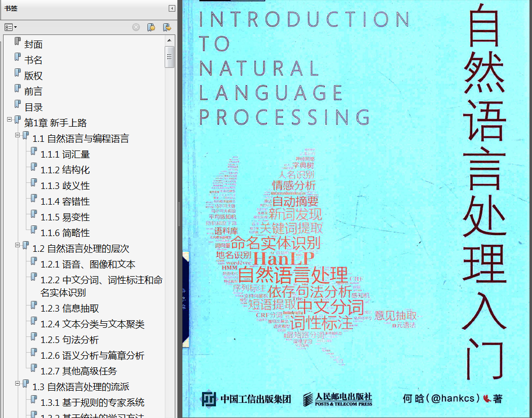Select bookmark 1.1.1 词汇量
Image resolution: width=532 pixels, height=418 pixels.
pos(65,155)
